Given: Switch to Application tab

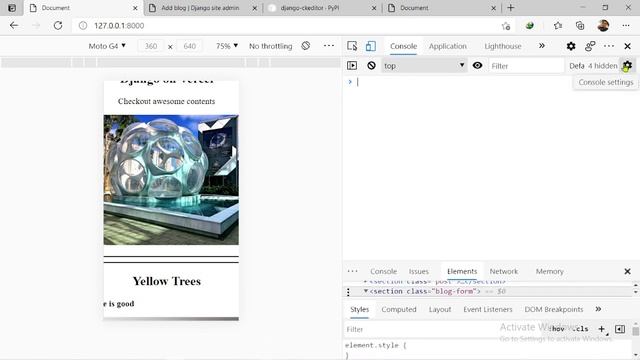Looking at the screenshot, I should (x=448, y=46).
